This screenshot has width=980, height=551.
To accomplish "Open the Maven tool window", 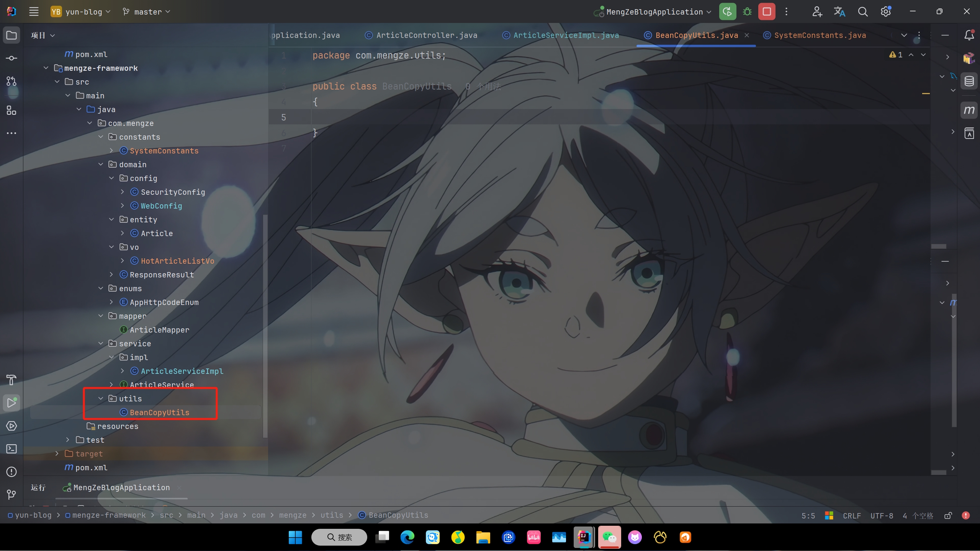I will (x=969, y=111).
